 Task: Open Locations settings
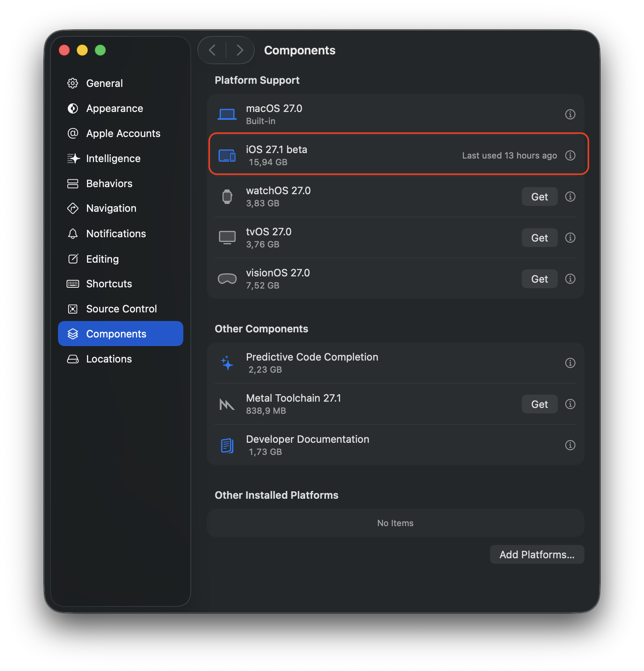coord(121,359)
